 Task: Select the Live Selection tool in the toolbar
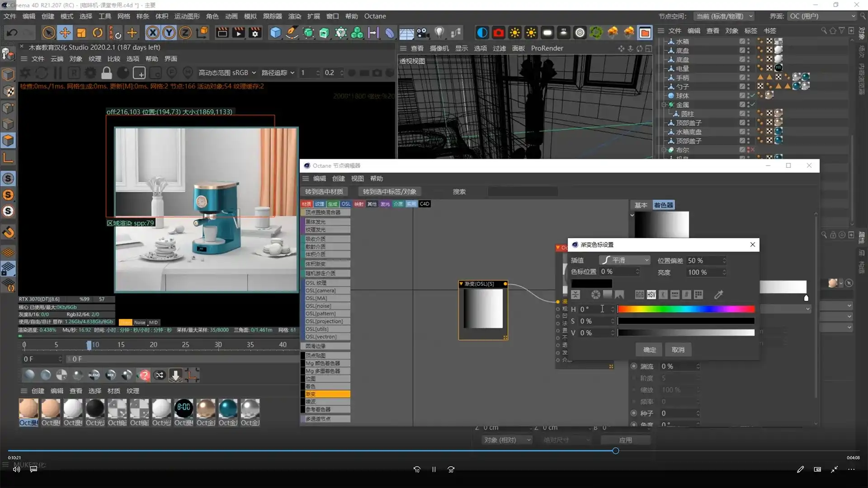48,33
